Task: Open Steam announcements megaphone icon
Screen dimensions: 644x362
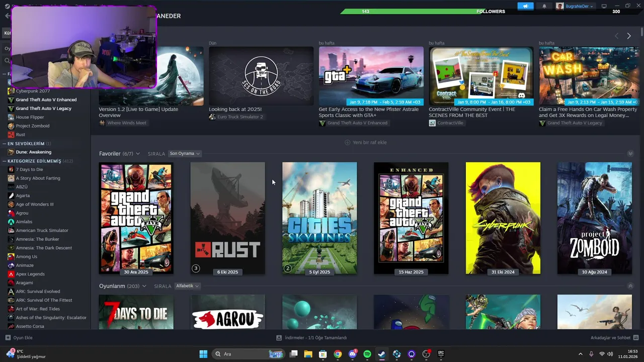Action: tap(525, 6)
